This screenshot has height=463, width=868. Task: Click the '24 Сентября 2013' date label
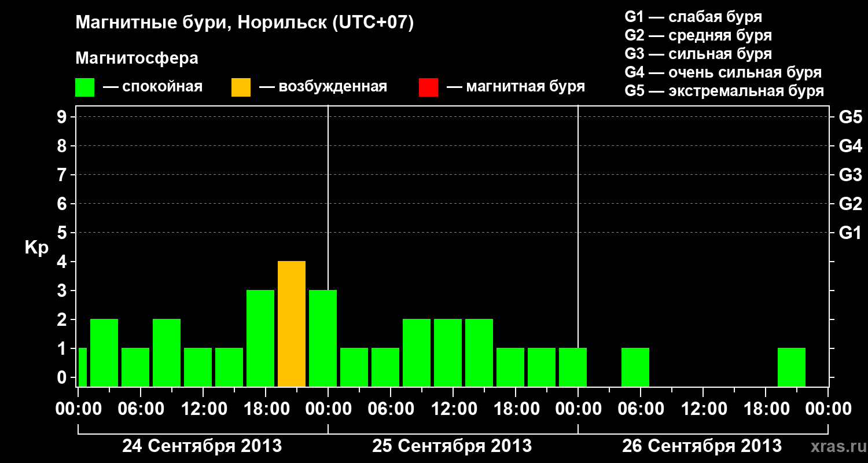coord(202,446)
